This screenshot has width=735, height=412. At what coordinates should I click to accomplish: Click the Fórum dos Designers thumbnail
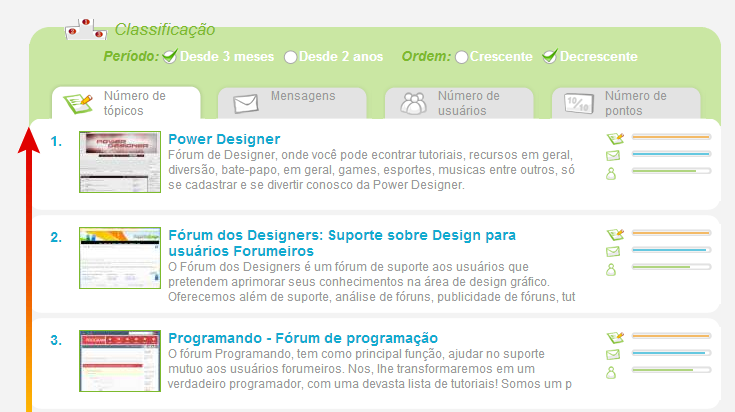tap(120, 258)
